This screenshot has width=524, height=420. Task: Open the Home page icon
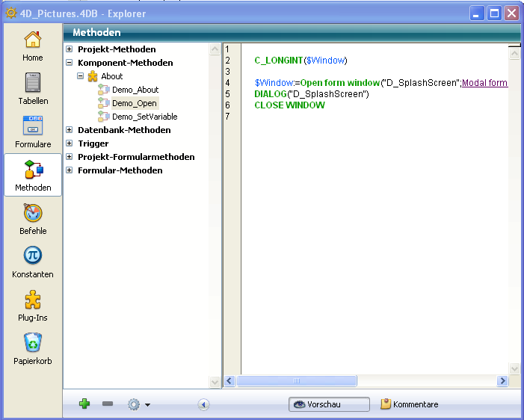[x=32, y=45]
